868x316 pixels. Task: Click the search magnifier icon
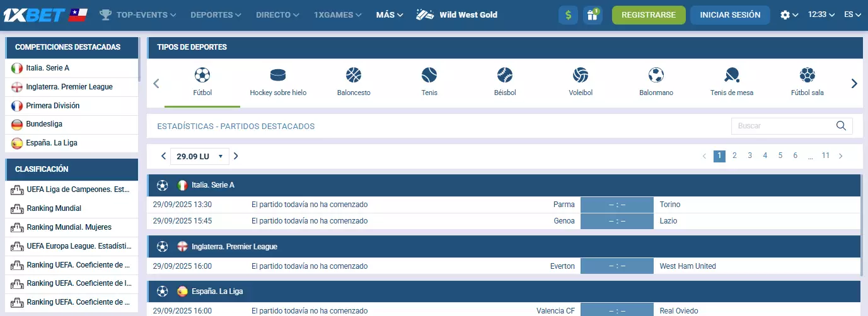[x=841, y=126]
